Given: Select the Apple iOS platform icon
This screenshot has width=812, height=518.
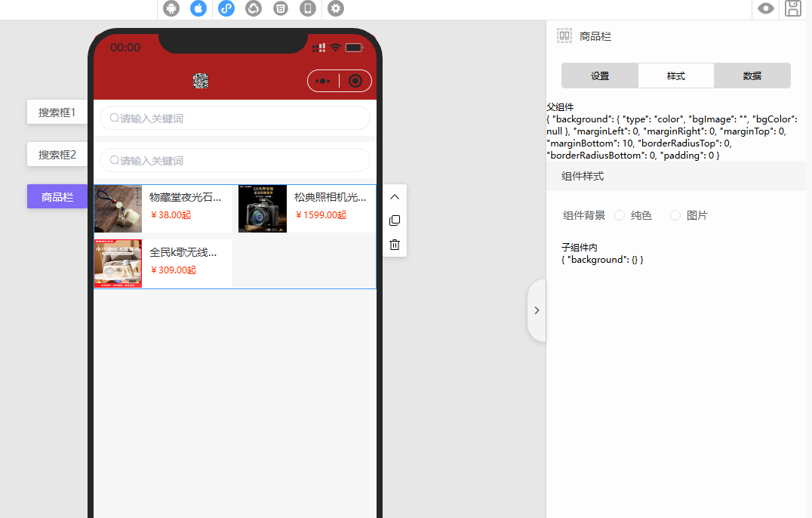Looking at the screenshot, I should click(198, 8).
